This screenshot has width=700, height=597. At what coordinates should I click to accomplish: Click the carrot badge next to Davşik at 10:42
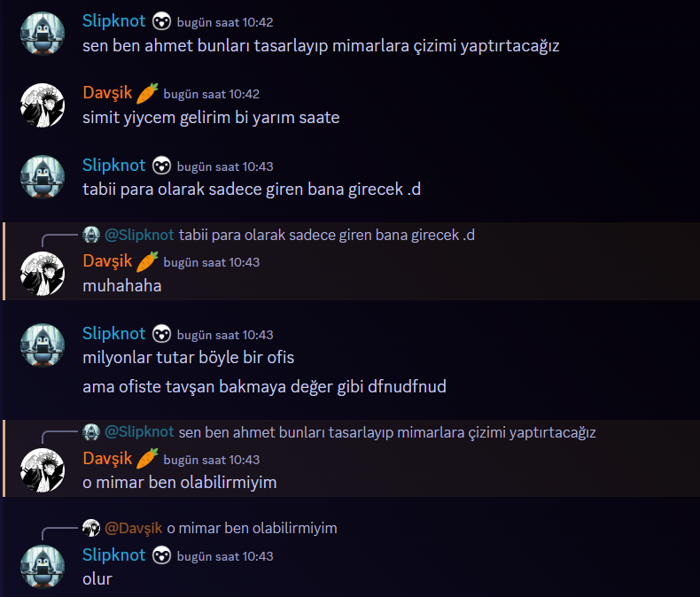coord(147,93)
